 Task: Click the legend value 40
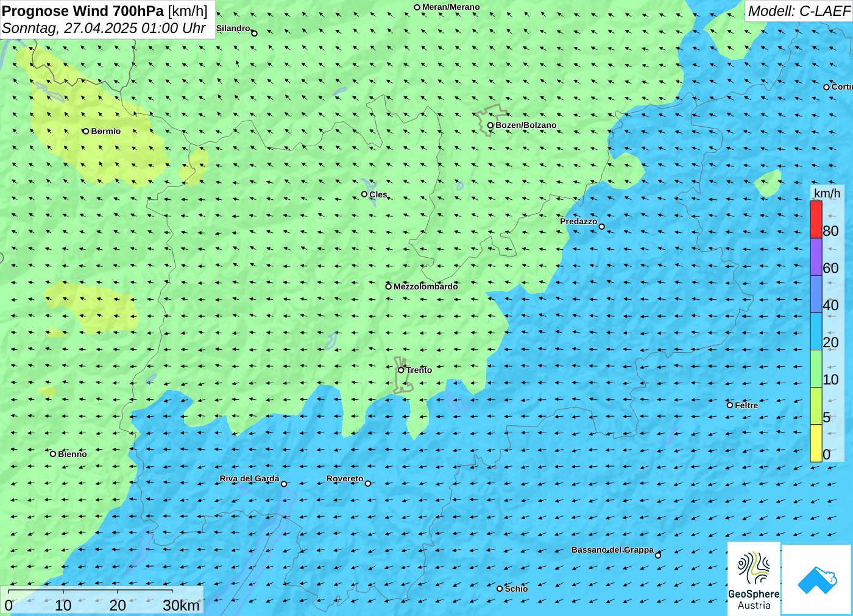pyautogui.click(x=830, y=305)
